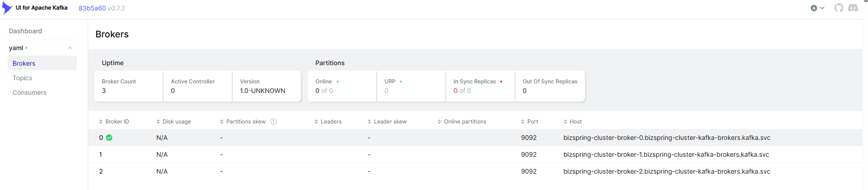Image resolution: width=868 pixels, height=190 pixels.
Task: Click the Kafka UI logo icon
Action: click(x=7, y=8)
